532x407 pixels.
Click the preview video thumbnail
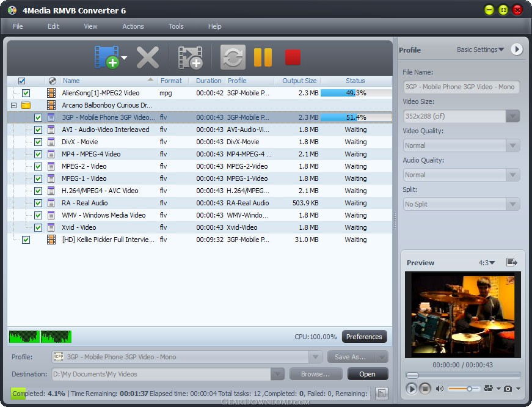tap(463, 315)
